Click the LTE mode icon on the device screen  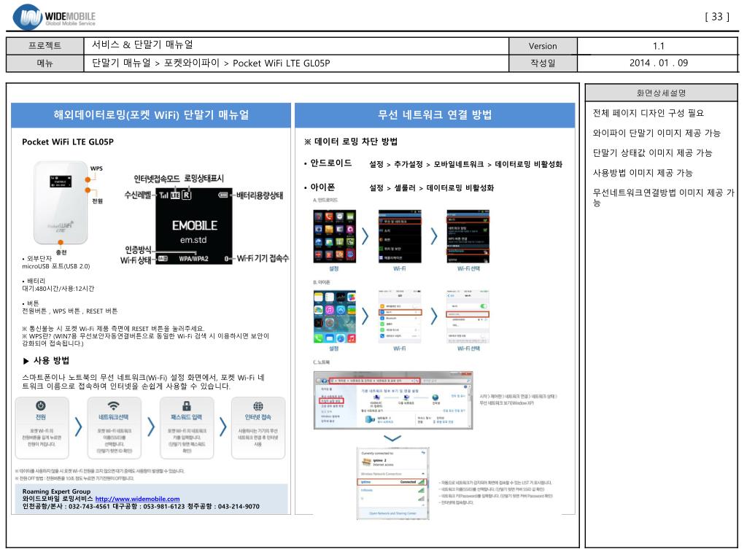click(x=175, y=195)
